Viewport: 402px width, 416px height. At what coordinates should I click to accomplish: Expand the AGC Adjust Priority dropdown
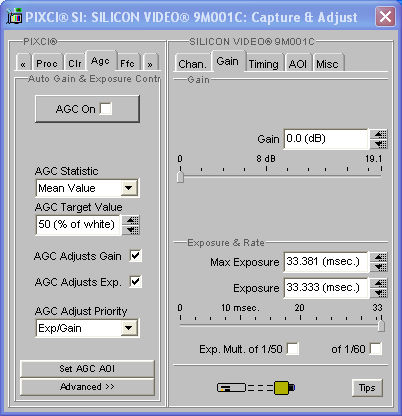click(129, 328)
